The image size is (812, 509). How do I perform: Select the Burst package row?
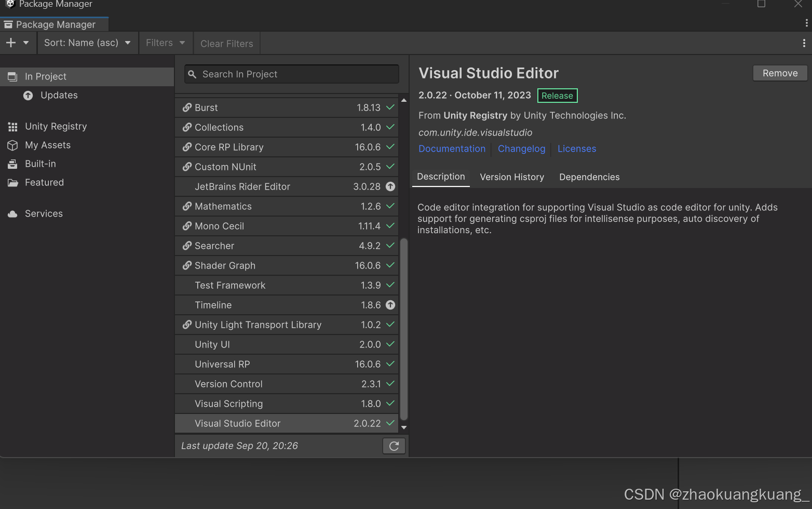[x=287, y=108]
